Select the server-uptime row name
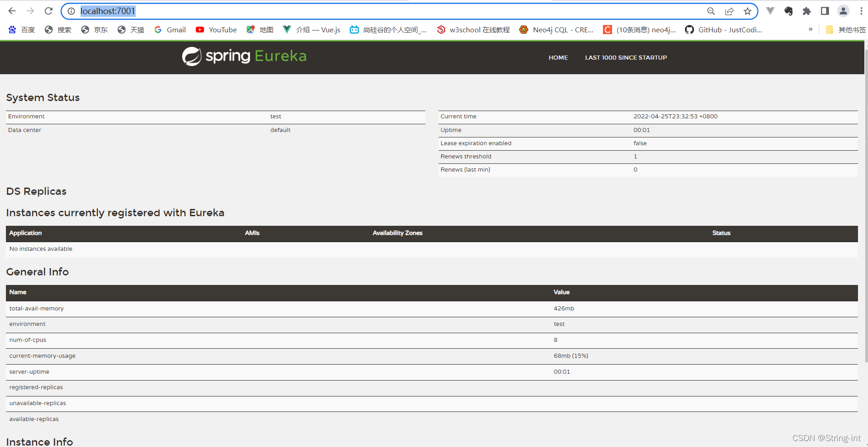The height and width of the screenshot is (447, 868). click(x=29, y=372)
